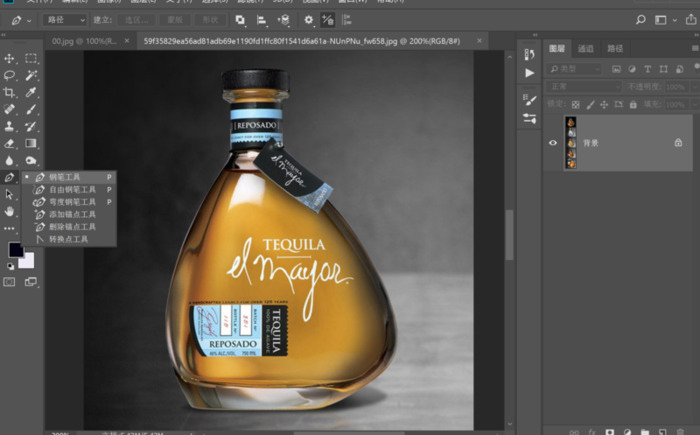Select the Crop tool
The width and height of the screenshot is (700, 435).
coord(10,92)
